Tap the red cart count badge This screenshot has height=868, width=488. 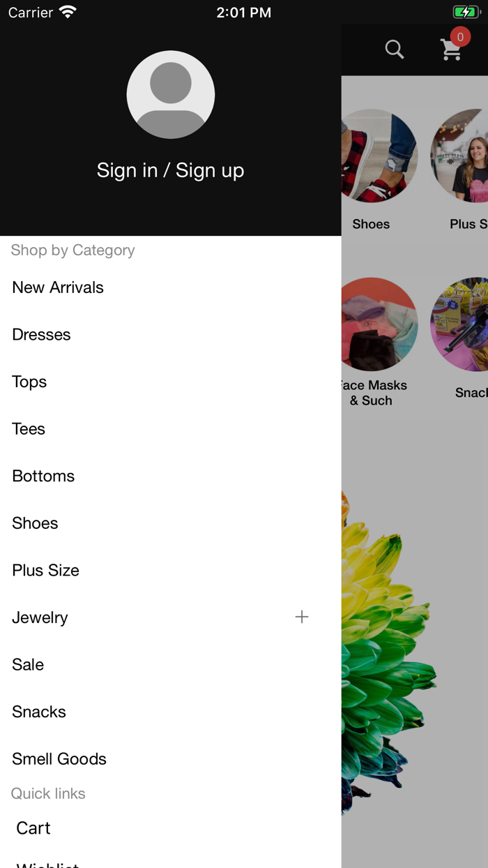(460, 37)
